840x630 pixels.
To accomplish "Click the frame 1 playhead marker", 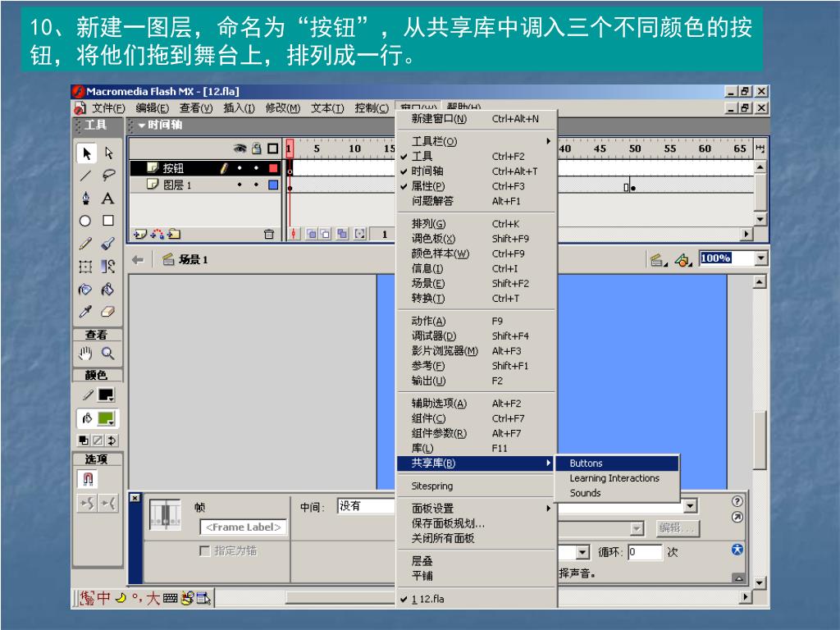I will pos(290,148).
